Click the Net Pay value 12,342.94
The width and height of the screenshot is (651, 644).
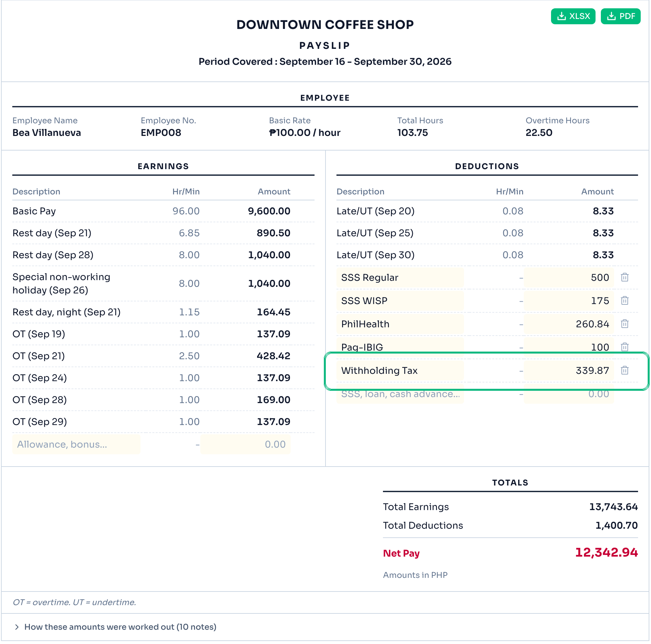tap(606, 552)
